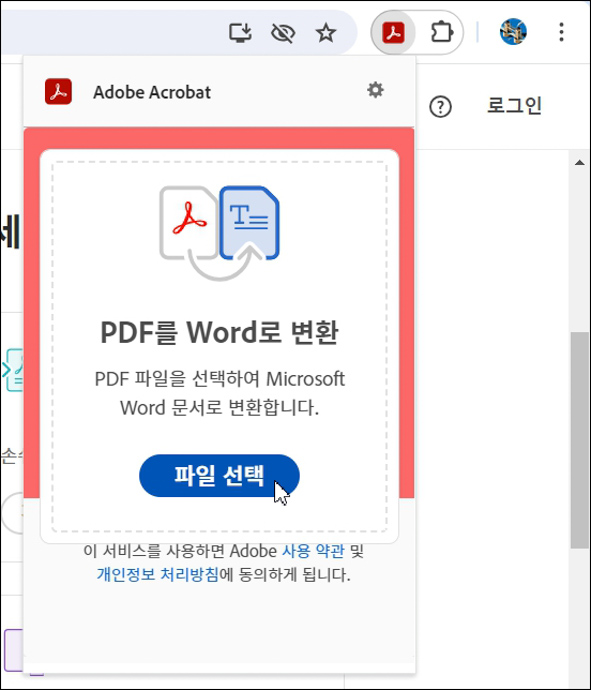Viewport: 591px width, 690px height.
Task: Open Acrobat extension settings gear
Action: click(375, 90)
